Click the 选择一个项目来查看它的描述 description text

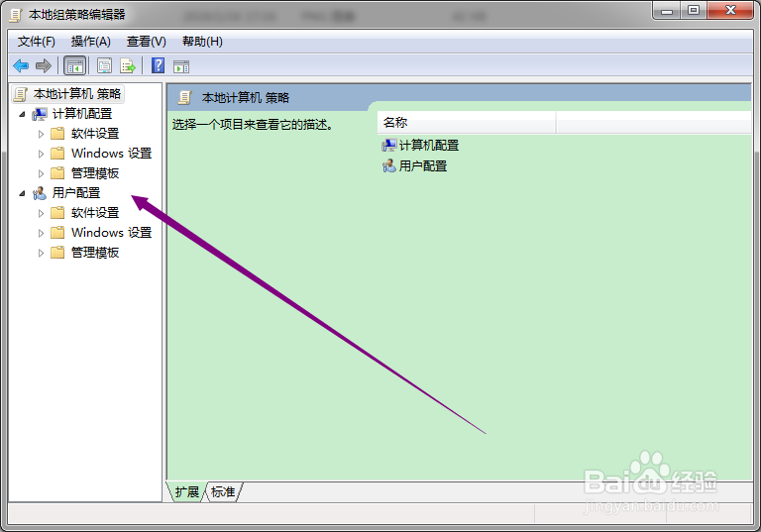point(253,125)
